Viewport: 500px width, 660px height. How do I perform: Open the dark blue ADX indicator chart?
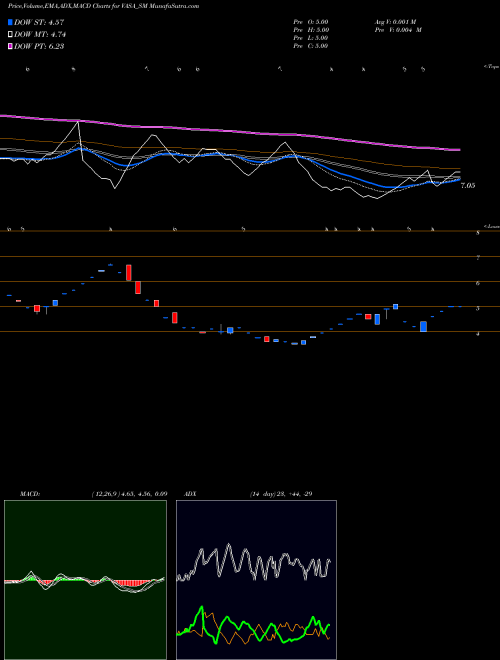(256, 580)
